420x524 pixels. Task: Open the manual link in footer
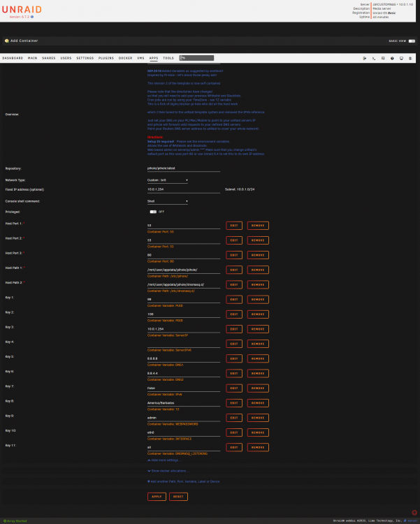412,521
